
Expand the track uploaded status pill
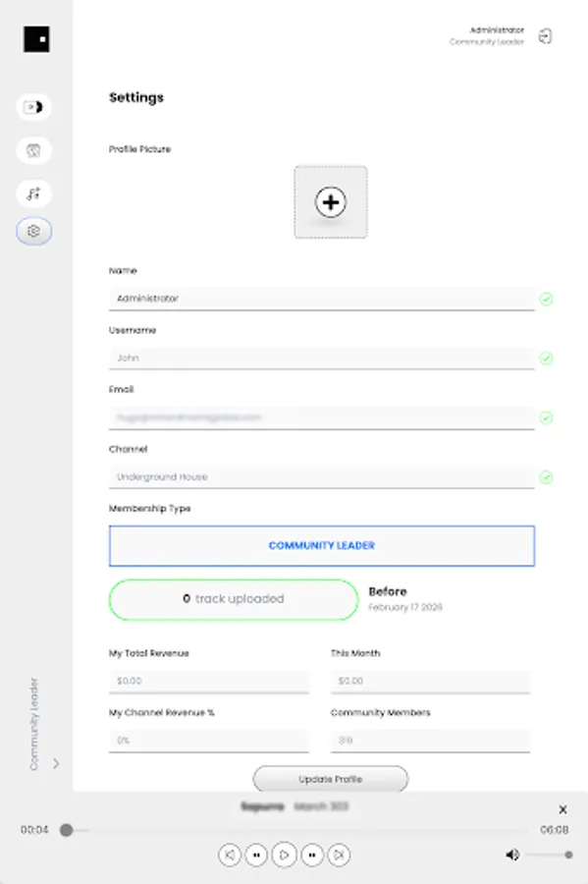pyautogui.click(x=234, y=599)
